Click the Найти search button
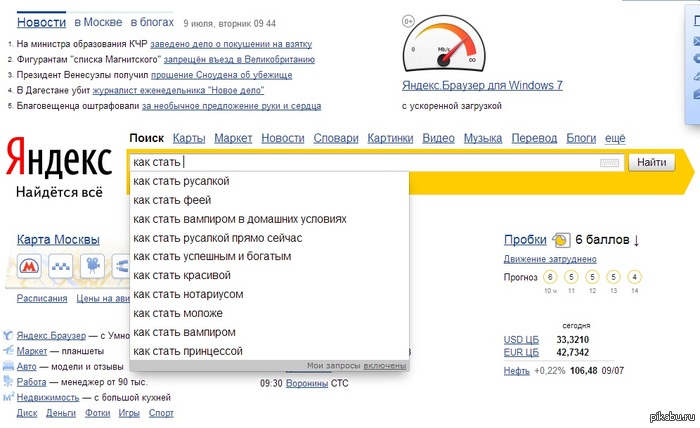This screenshot has width=700, height=428. pos(651,162)
